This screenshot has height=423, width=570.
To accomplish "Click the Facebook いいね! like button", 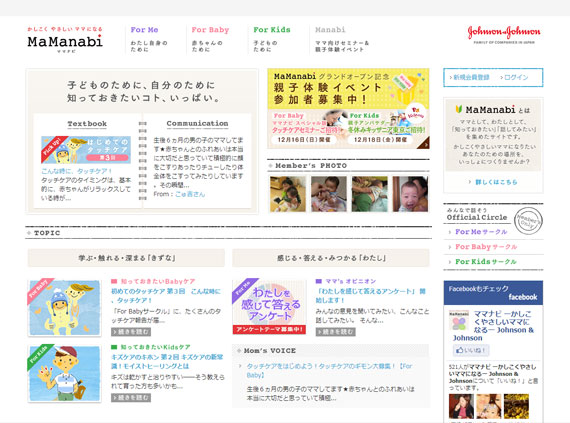I will (x=471, y=350).
